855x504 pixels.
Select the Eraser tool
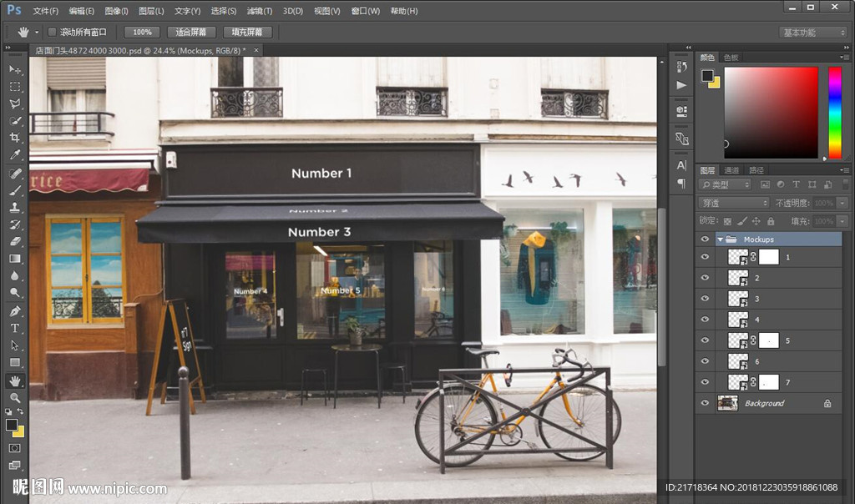(15, 241)
